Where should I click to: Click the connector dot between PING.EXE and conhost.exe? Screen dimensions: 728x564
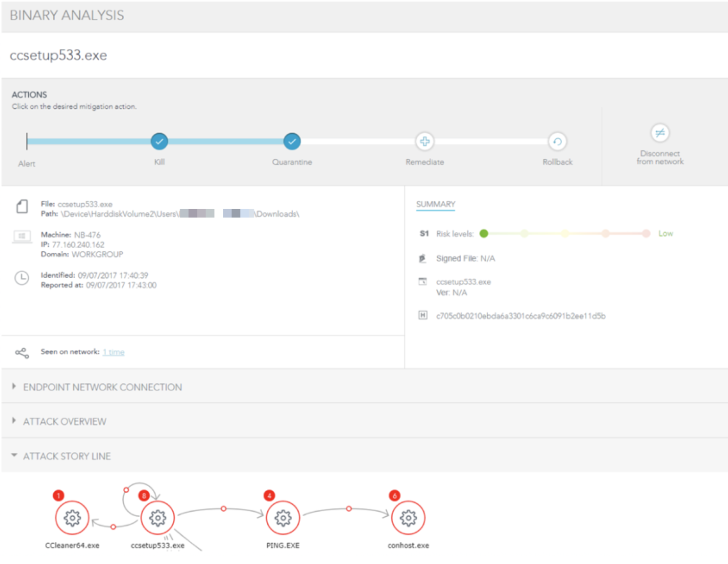[x=348, y=509]
